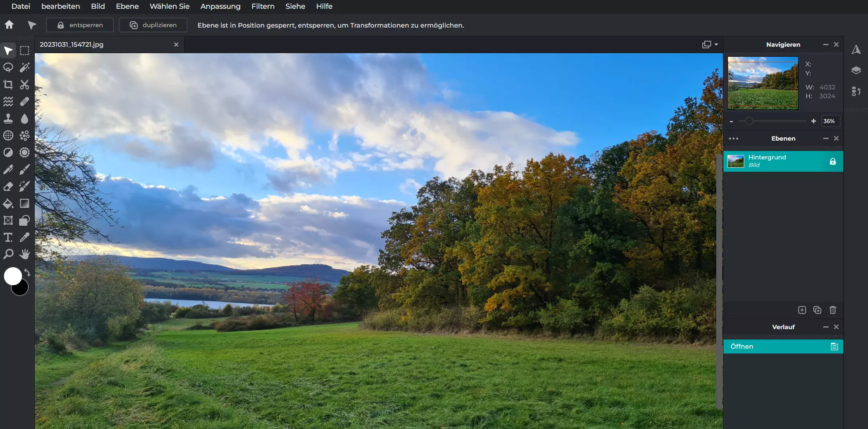The height and width of the screenshot is (429, 868).
Task: Pick the scissors Cutout tool
Action: coord(25,85)
